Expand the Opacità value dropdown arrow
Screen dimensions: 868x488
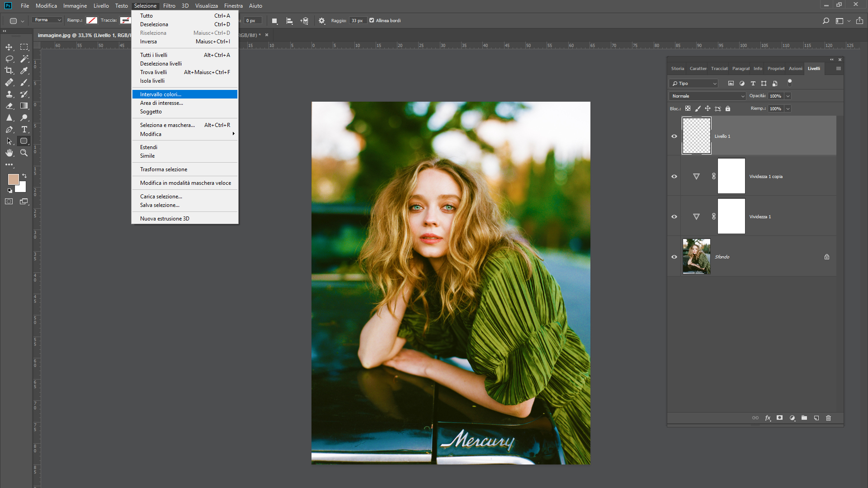788,96
